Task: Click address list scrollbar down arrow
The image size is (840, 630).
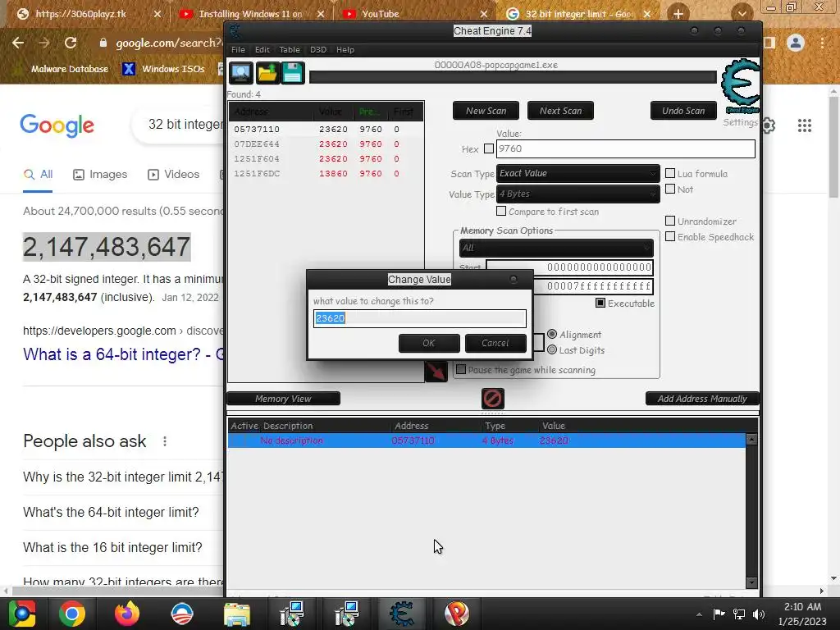Action: [751, 582]
